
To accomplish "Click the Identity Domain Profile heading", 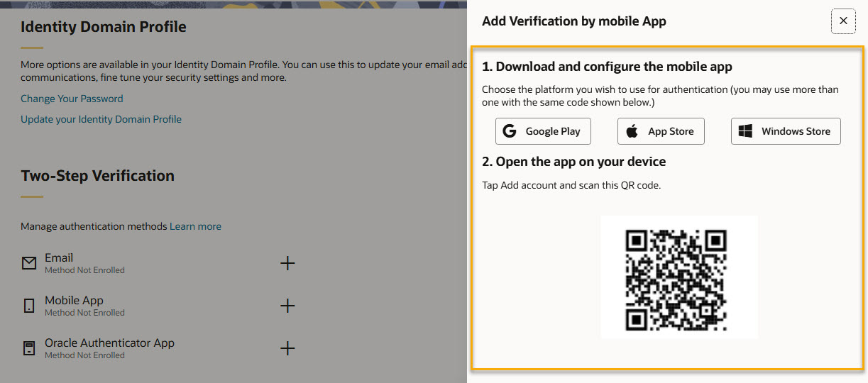I will 104,27.
